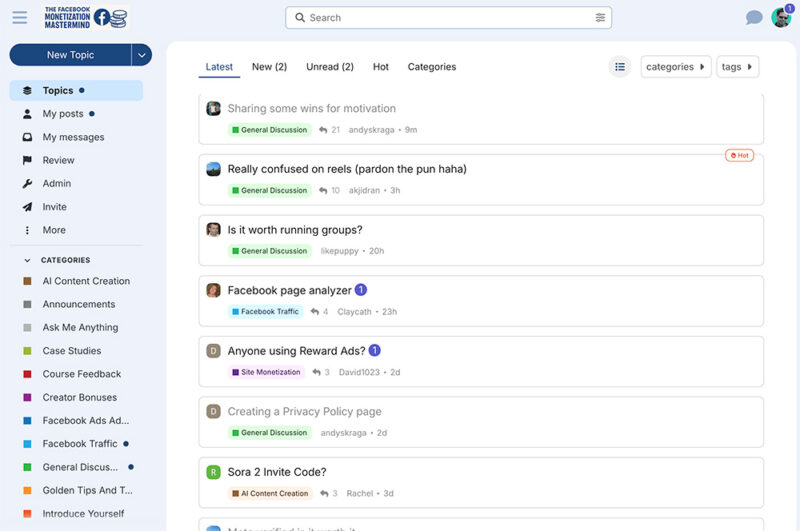800x531 pixels.
Task: Open topic Anyone using Reward Ads?
Action: tap(296, 351)
